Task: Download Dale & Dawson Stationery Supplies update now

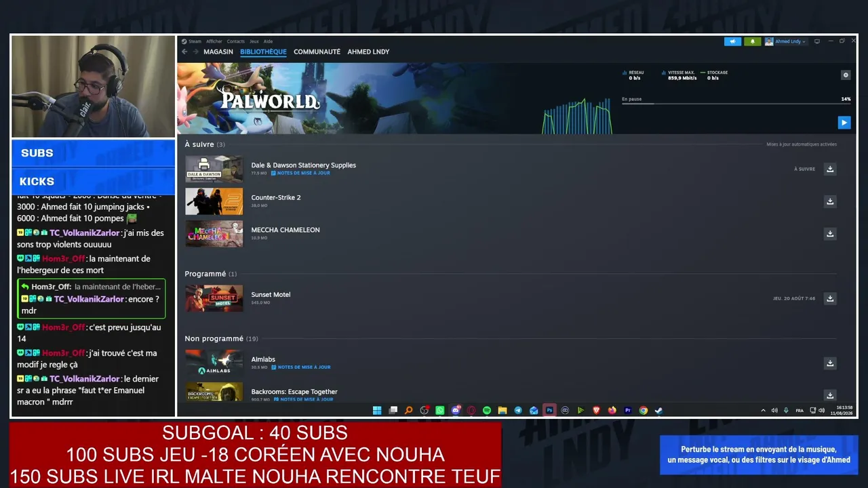Action: point(829,169)
